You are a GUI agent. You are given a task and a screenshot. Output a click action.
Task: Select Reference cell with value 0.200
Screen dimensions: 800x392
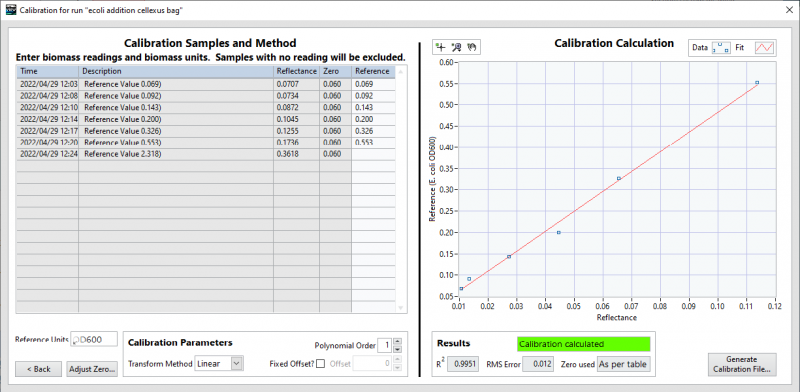[x=373, y=119]
